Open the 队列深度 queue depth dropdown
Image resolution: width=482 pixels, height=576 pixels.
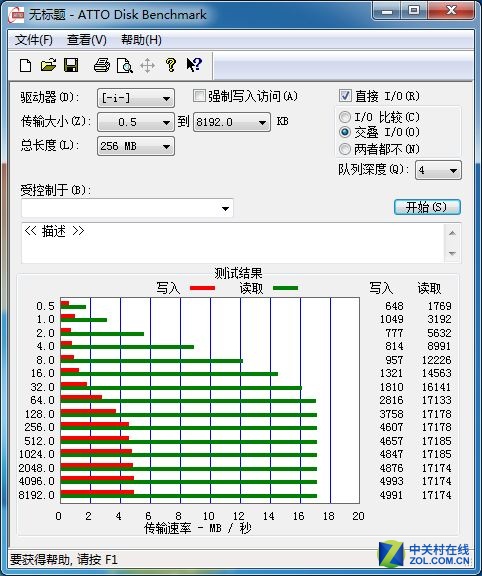tap(438, 170)
